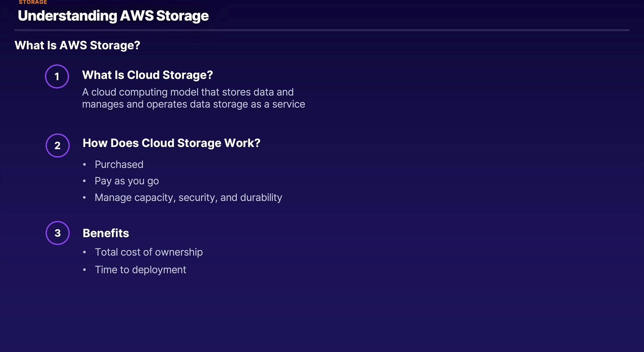Click the bullet dot beside Purchased
644x352 pixels.
coord(85,165)
